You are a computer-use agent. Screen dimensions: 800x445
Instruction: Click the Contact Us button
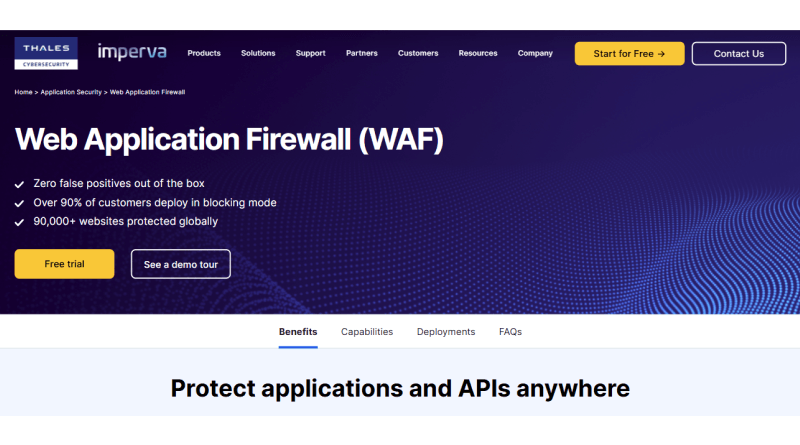point(738,54)
